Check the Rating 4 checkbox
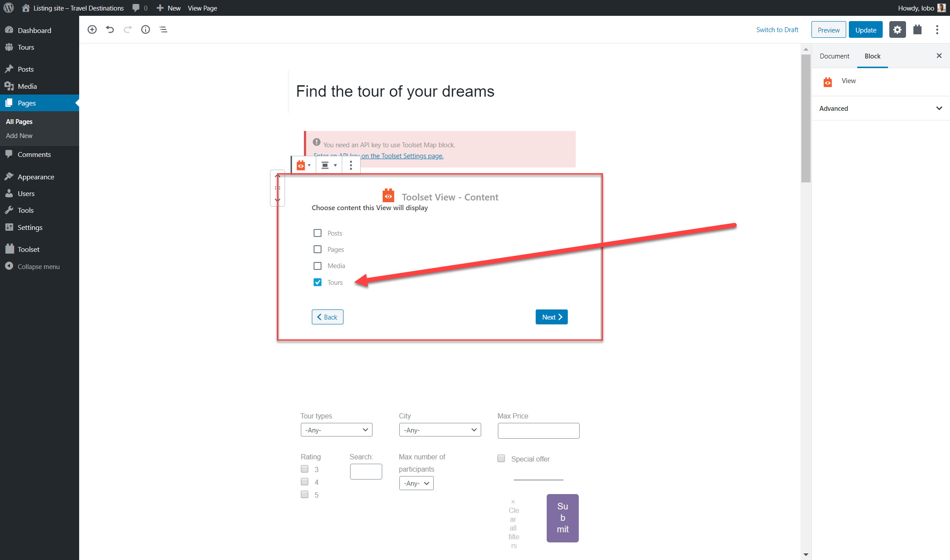The image size is (950, 560). (x=304, y=482)
